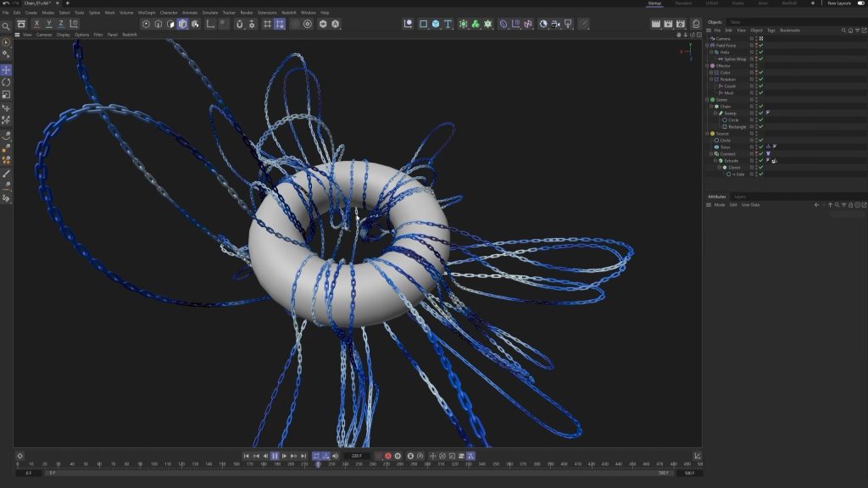Toggle the playback sound speaker icon
The image size is (868, 488).
335,456
